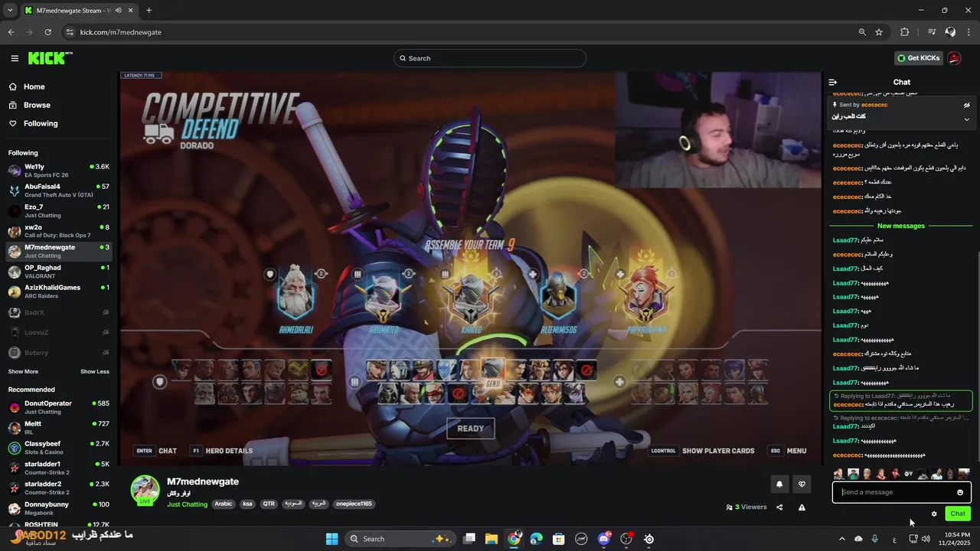Screen dimensions: 980x551
Task: Click Show Less under Following
Action: point(95,371)
